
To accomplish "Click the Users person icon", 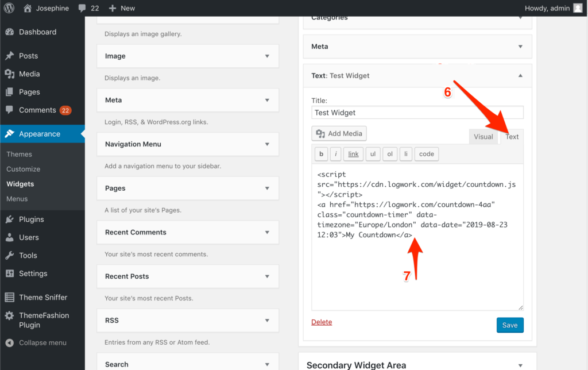I will point(9,237).
